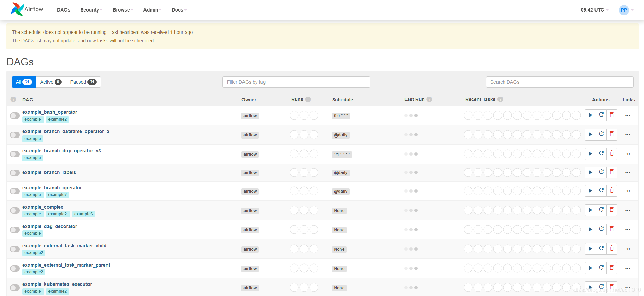This screenshot has height=296, width=644.
Task: Unpause the example_branch_labels toggle
Action: click(15, 173)
